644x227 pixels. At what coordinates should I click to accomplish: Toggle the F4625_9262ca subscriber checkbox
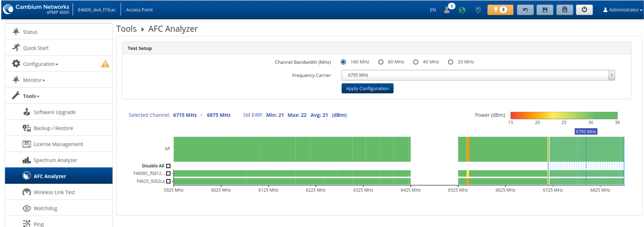pos(168,181)
